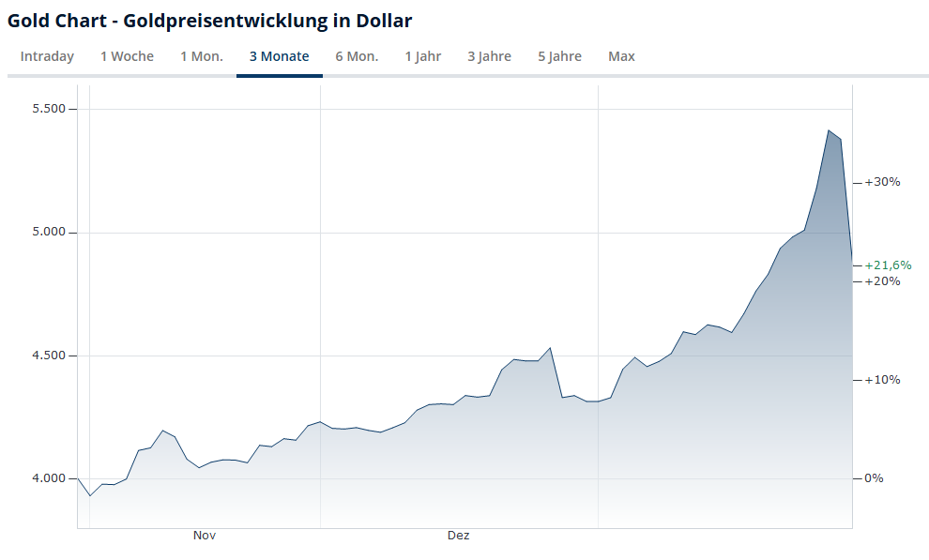This screenshot has width=929, height=560.
Task: Click the price peak on the chart line
Action: click(829, 130)
